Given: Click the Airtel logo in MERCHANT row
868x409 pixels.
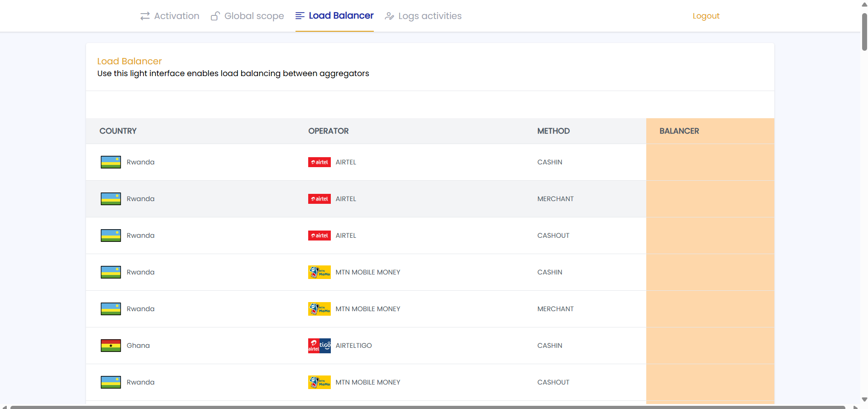Looking at the screenshot, I should click(x=319, y=199).
